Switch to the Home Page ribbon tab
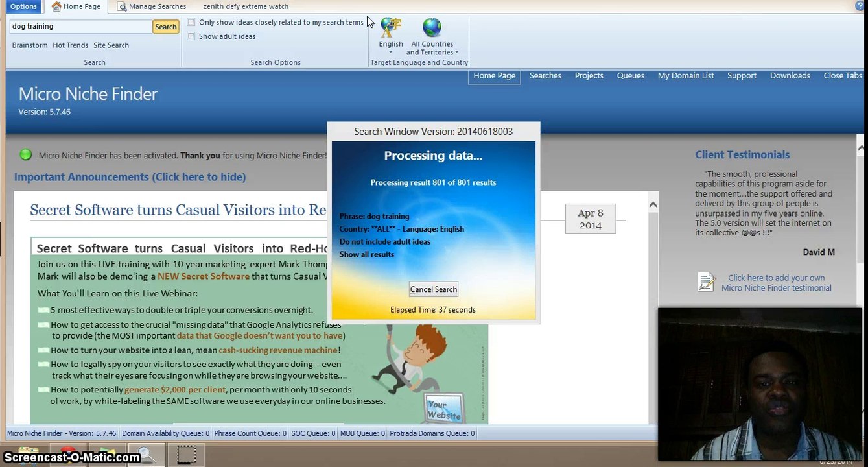Viewport: 868px width, 467px height. point(76,6)
